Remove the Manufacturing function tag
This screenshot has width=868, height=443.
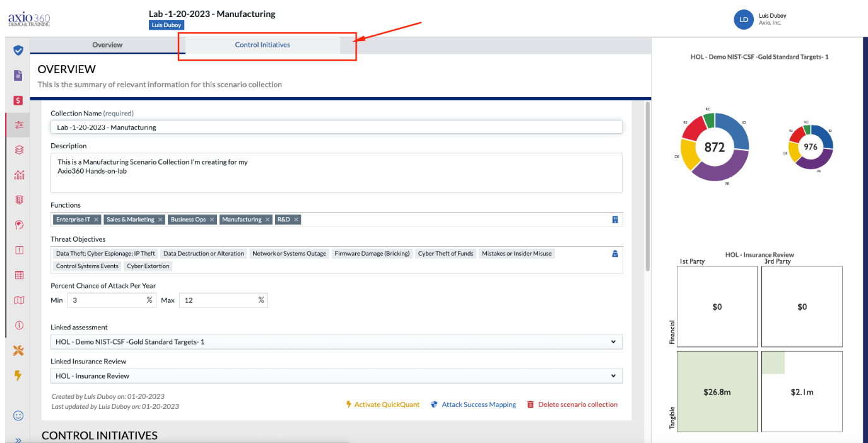coord(267,220)
